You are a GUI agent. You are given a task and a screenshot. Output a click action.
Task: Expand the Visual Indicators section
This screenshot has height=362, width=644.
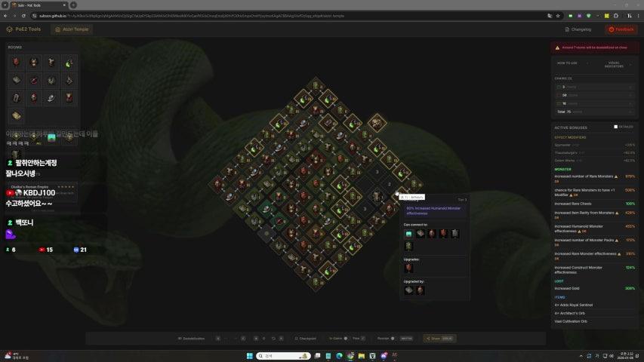tap(614, 65)
